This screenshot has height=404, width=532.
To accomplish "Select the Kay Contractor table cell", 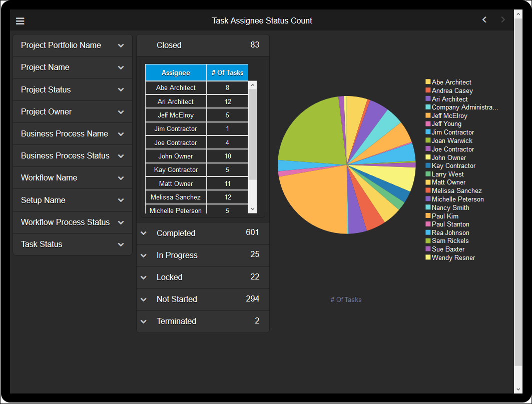I will coord(176,170).
